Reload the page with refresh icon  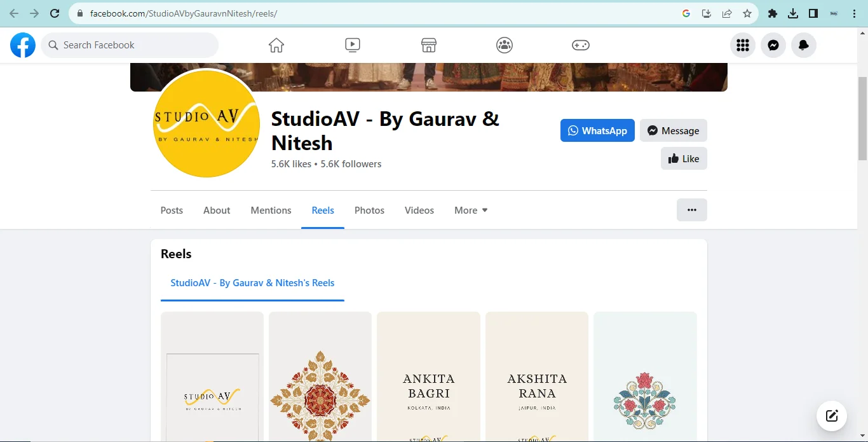pos(55,13)
